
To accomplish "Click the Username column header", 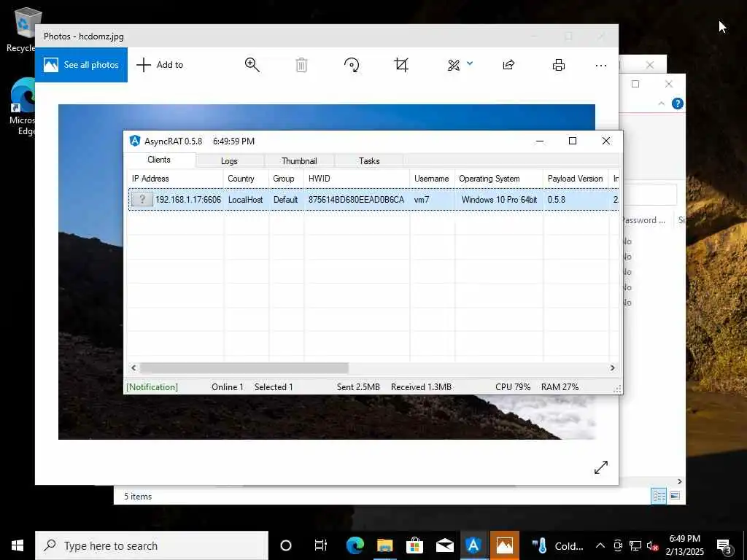I will (432, 179).
